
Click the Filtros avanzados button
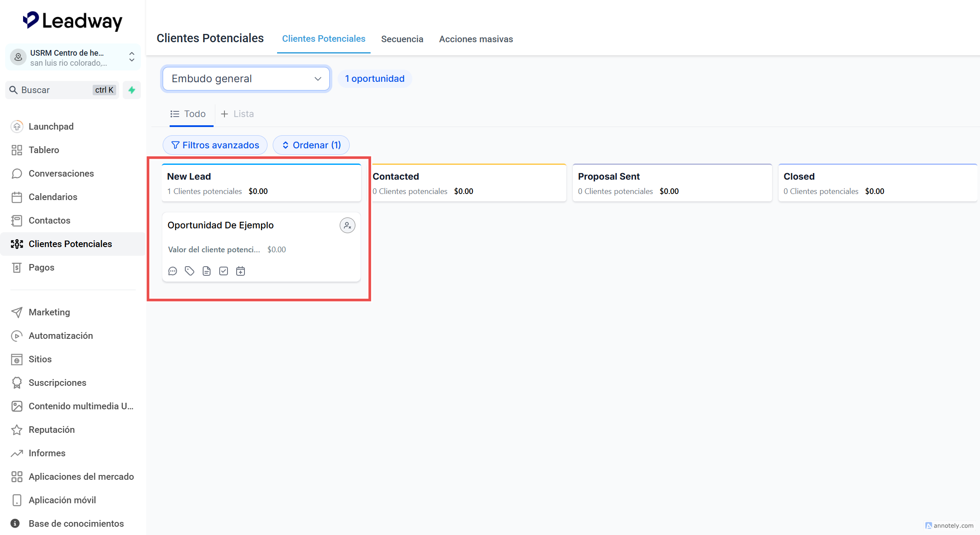(x=215, y=145)
